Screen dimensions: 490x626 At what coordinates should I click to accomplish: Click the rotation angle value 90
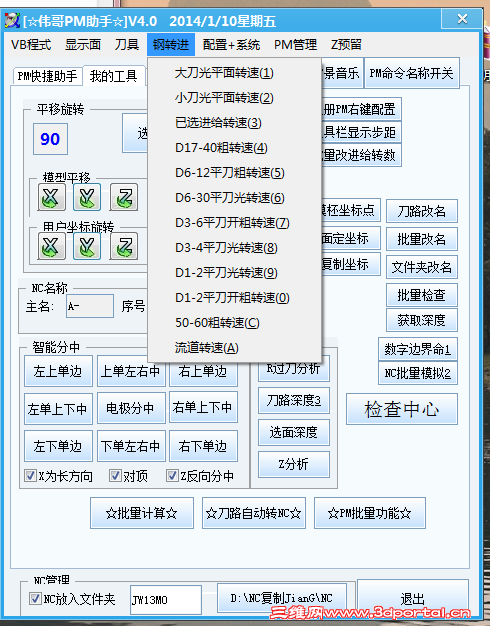(50, 139)
